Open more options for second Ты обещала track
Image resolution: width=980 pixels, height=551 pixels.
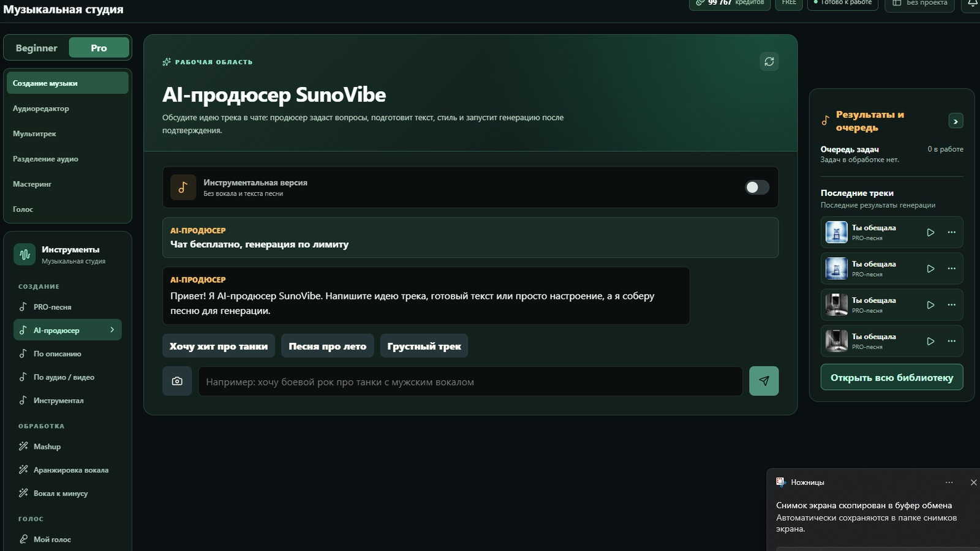pos(951,269)
